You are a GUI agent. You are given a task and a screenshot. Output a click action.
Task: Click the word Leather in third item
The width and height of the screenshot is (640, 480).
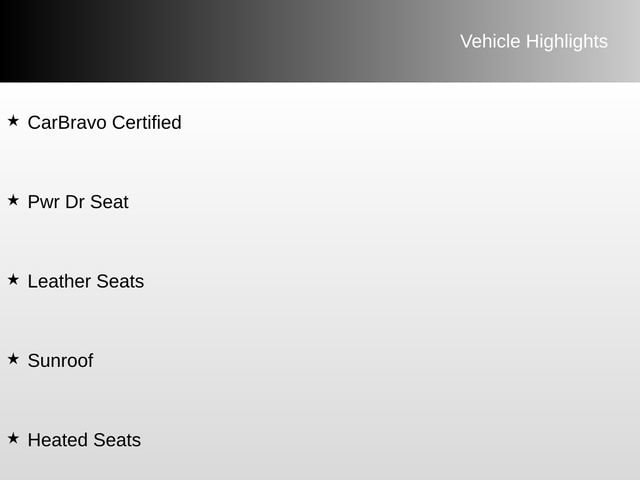pyautogui.click(x=59, y=281)
